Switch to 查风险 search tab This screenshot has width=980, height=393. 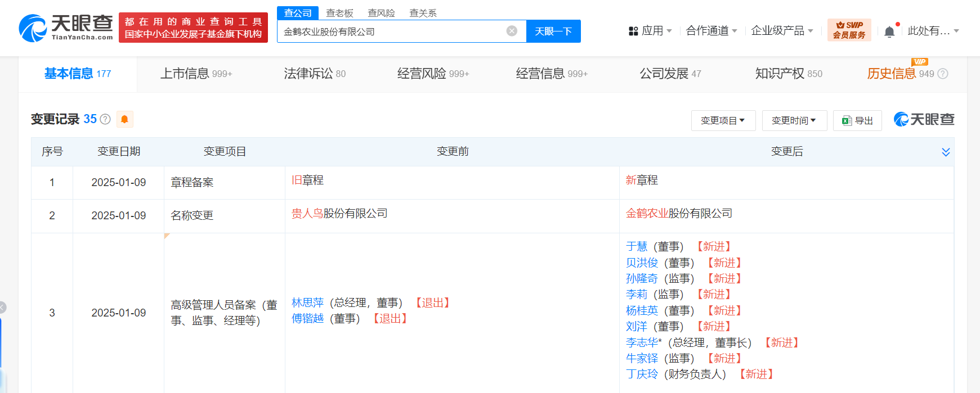click(381, 13)
